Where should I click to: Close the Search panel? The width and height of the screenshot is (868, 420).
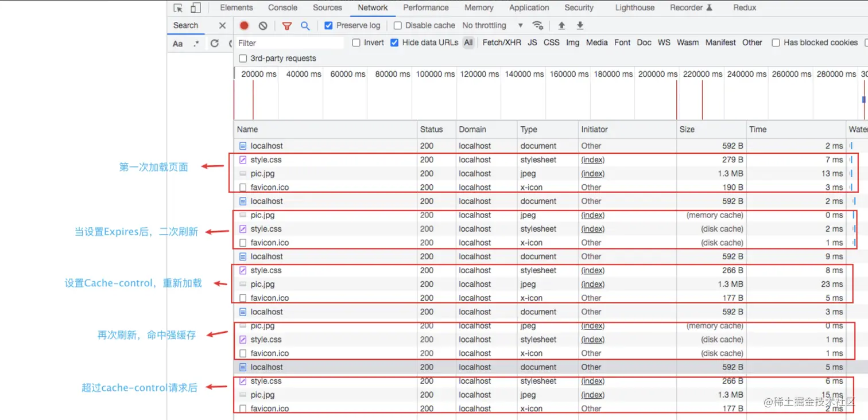[x=222, y=25]
